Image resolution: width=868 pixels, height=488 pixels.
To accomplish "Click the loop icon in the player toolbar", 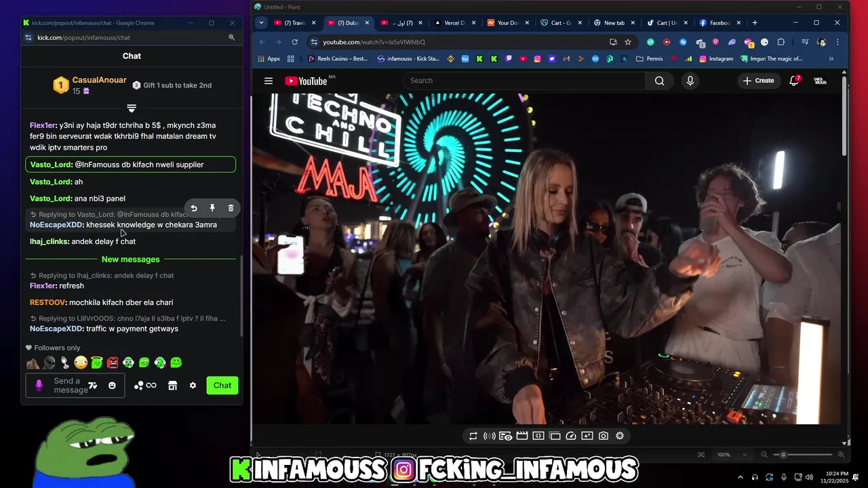I will point(473,436).
